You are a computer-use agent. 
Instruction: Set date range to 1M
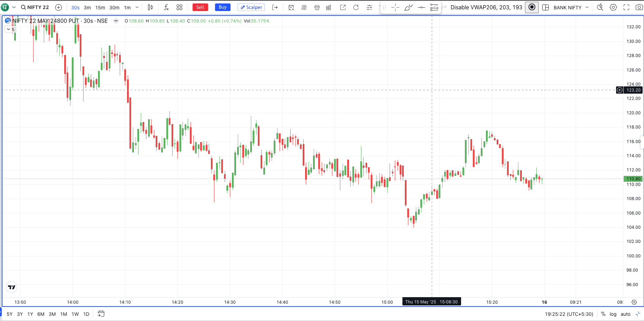(x=64, y=314)
